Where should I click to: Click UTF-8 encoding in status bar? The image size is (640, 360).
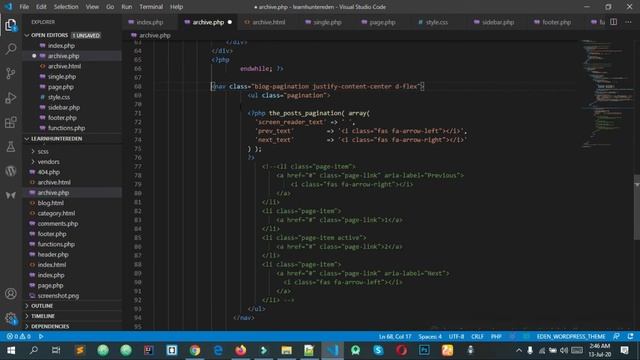point(456,336)
